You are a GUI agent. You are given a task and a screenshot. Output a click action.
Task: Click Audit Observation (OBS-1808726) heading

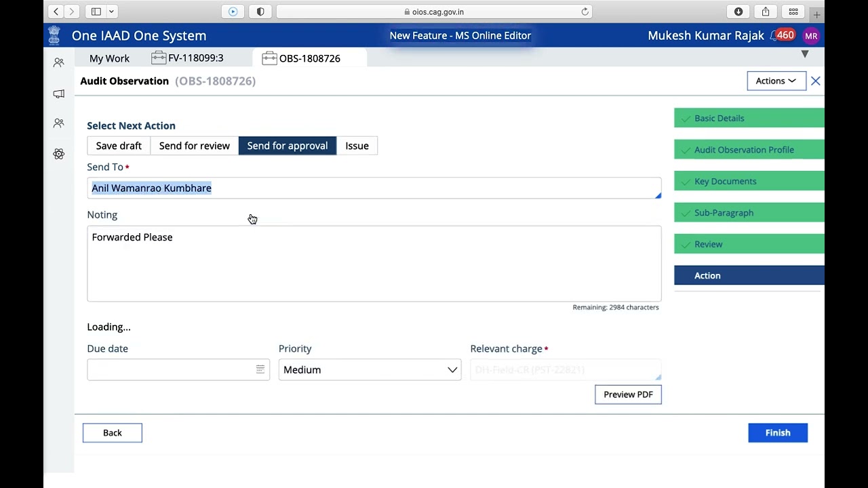click(x=167, y=81)
